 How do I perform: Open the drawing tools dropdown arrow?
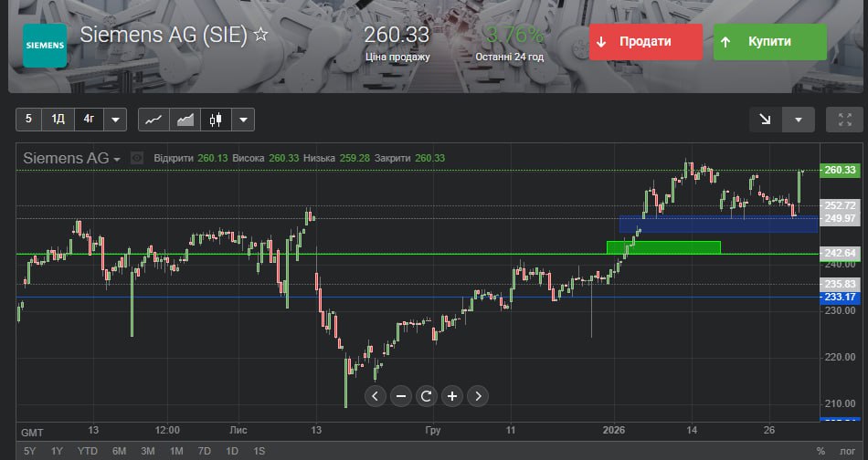[x=799, y=120]
